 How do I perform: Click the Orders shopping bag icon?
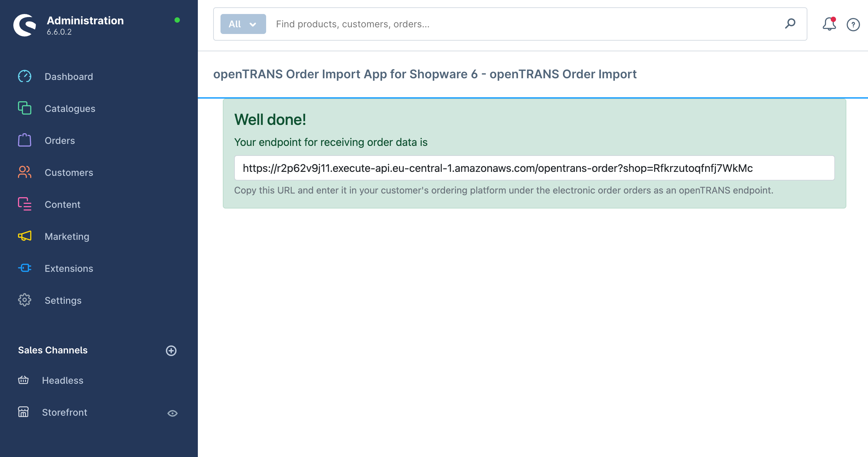click(25, 140)
